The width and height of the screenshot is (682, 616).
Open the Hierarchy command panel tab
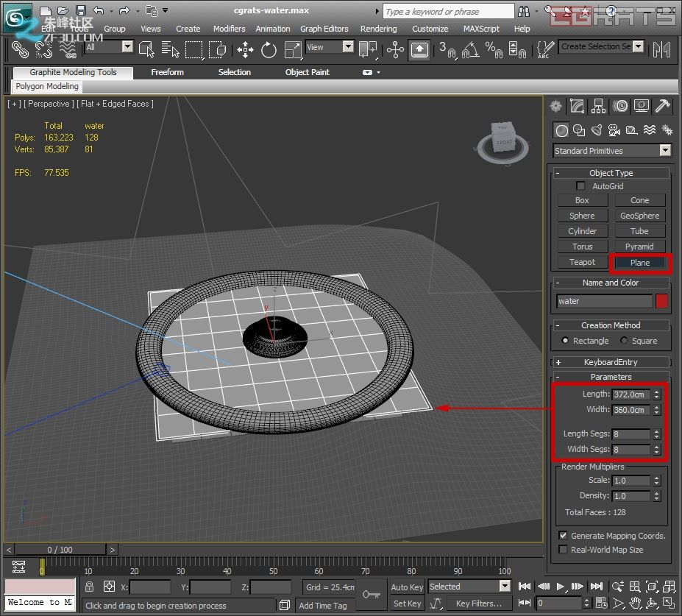click(x=599, y=106)
